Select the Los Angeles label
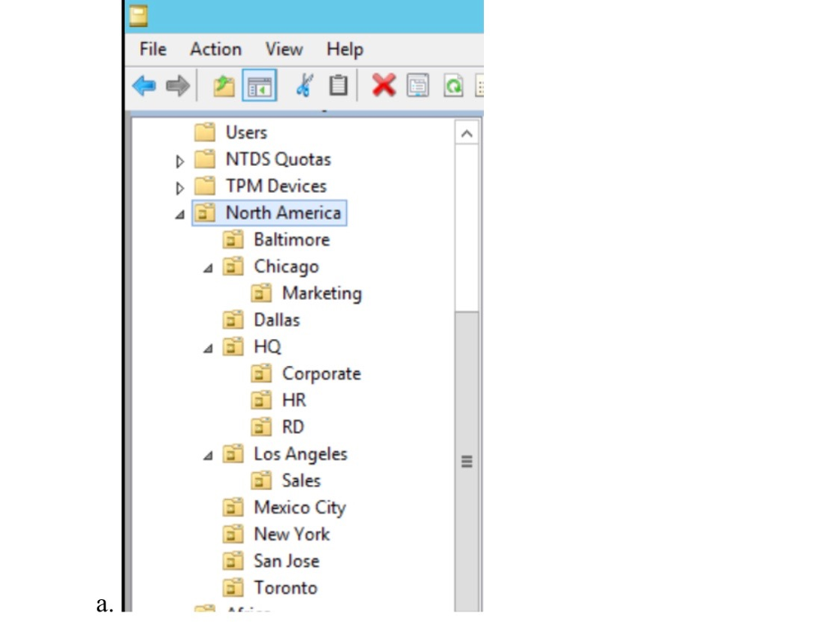Viewport: 840px width, 641px height. click(x=300, y=455)
